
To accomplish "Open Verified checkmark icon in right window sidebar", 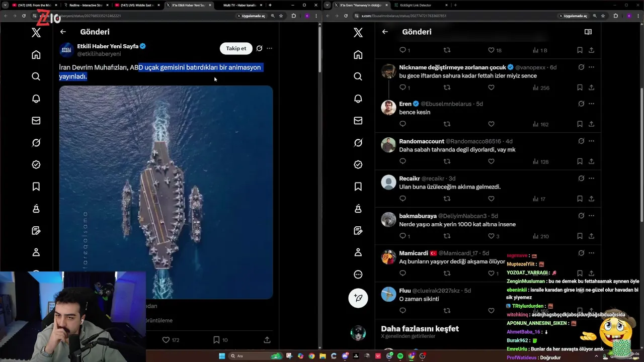I will coord(358,164).
